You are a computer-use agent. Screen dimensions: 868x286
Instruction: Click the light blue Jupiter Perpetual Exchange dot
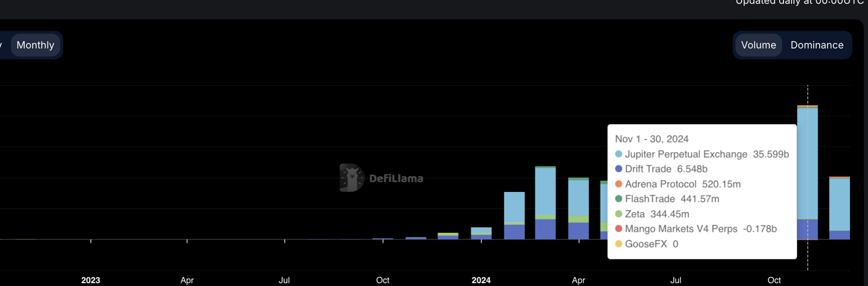(x=619, y=154)
